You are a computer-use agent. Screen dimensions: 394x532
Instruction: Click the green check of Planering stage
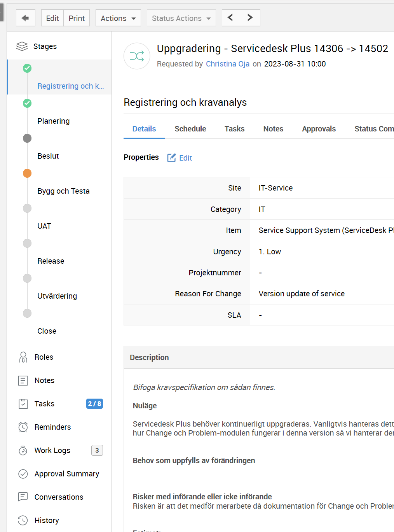click(27, 103)
